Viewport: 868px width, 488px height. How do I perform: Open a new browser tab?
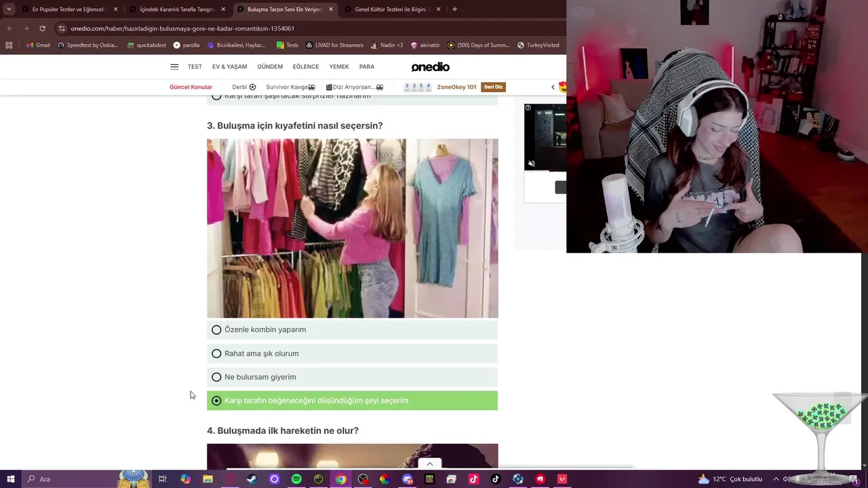pos(454,9)
